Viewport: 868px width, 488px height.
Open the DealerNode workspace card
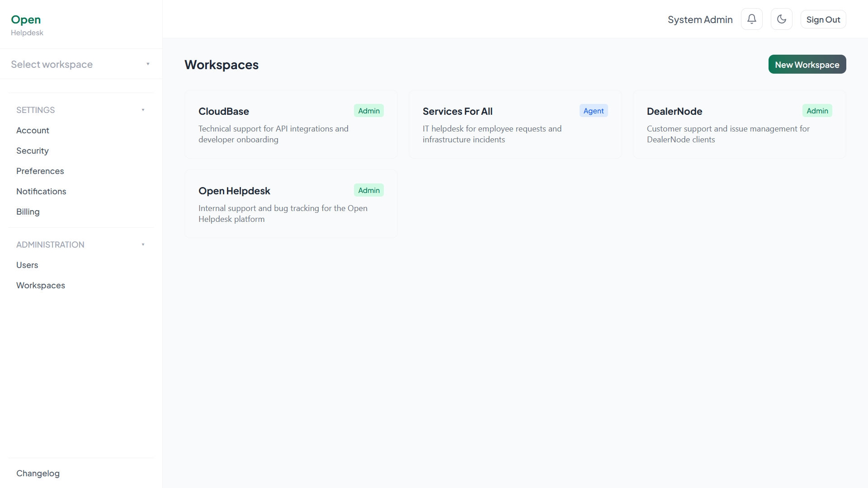(740, 124)
